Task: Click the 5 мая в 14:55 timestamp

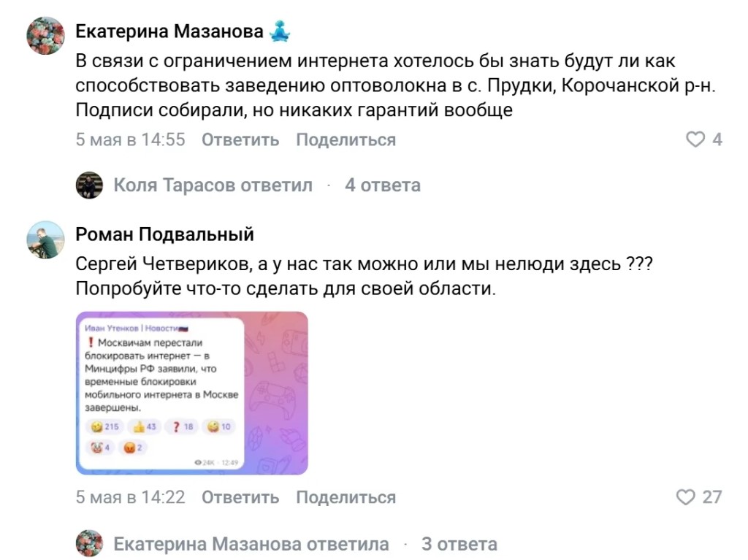Action: pos(130,139)
